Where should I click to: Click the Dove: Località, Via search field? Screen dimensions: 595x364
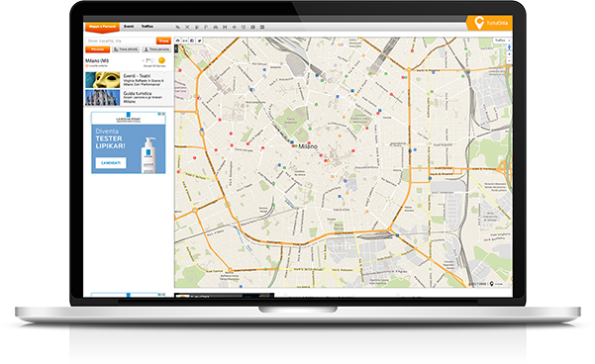pyautogui.click(x=121, y=41)
